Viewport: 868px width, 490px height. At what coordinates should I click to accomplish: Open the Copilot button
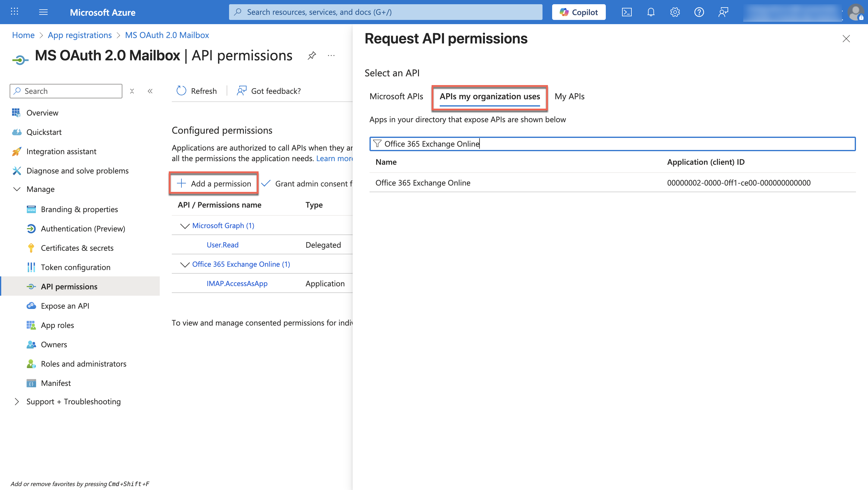579,12
